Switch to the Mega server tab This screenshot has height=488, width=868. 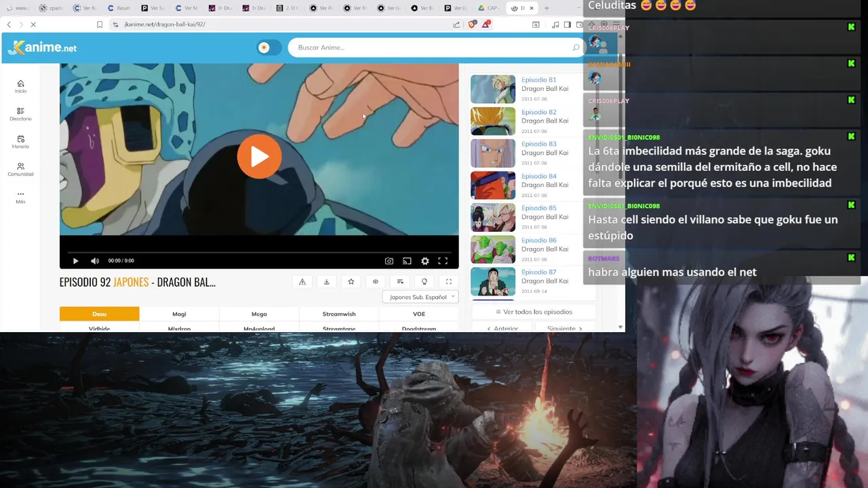pyautogui.click(x=259, y=314)
